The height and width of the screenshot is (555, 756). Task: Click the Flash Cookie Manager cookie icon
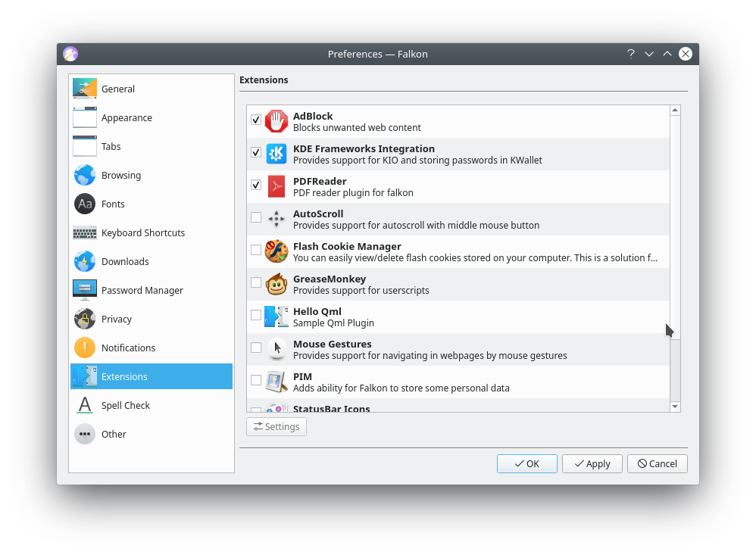pyautogui.click(x=276, y=251)
